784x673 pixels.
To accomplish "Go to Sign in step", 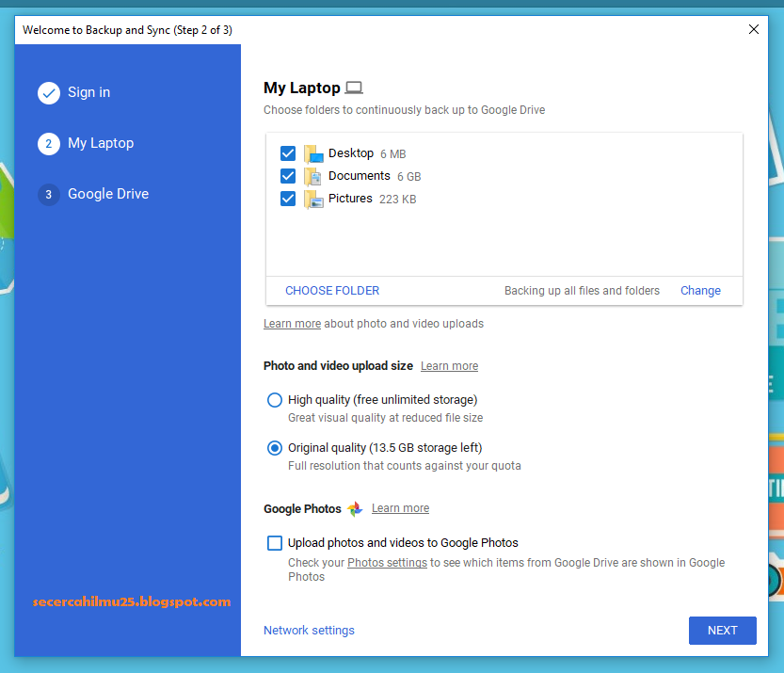I will coord(89,92).
